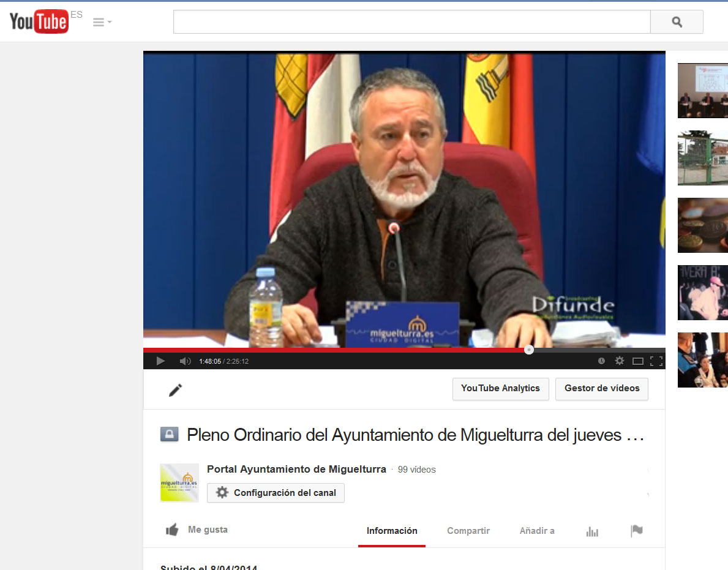
Task: Click the pencil edit video icon
Action: (176, 390)
